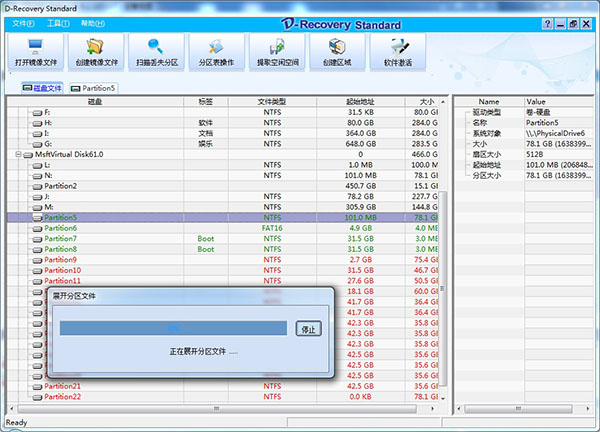Select the red Partition11 entry
Viewport: 600px width, 432px height.
click(222, 281)
